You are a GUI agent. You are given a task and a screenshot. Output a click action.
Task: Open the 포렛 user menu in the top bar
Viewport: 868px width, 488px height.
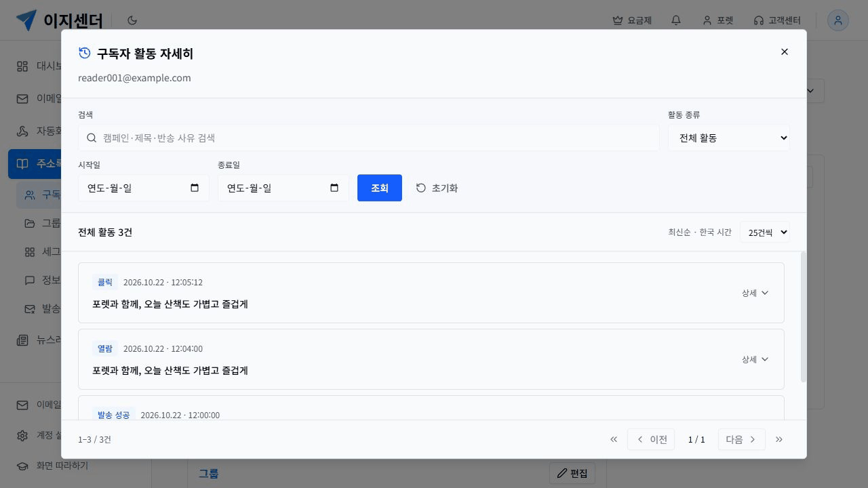pos(718,20)
